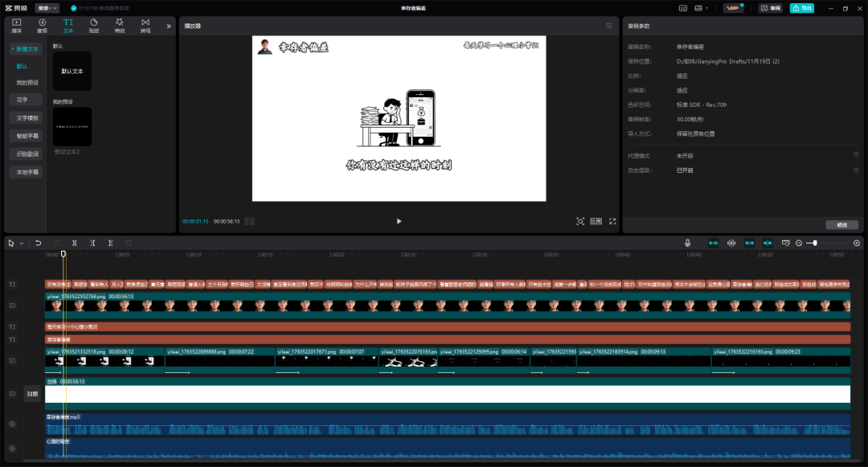
Task: Toggle clip linkage in the timeline toolbar
Action: 749,243
